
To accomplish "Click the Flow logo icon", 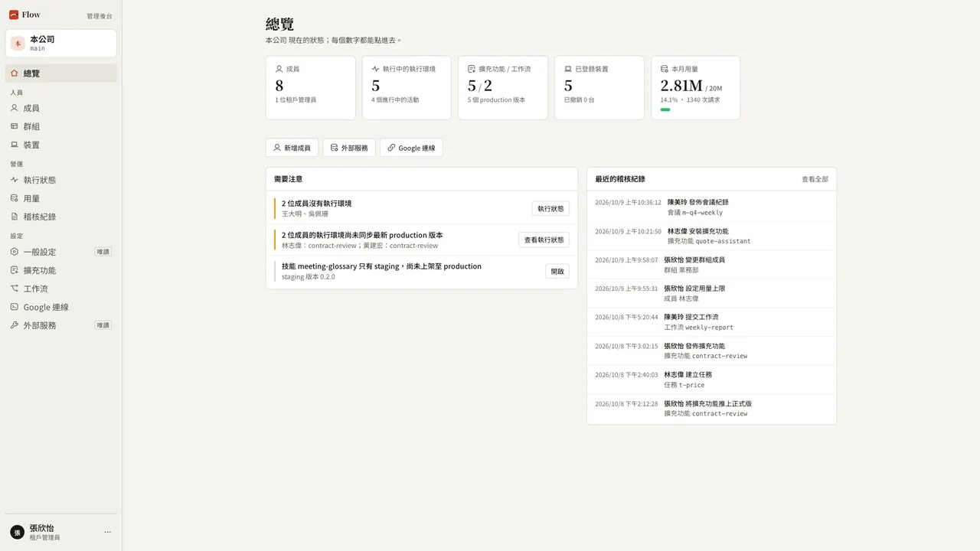I will click(14, 15).
